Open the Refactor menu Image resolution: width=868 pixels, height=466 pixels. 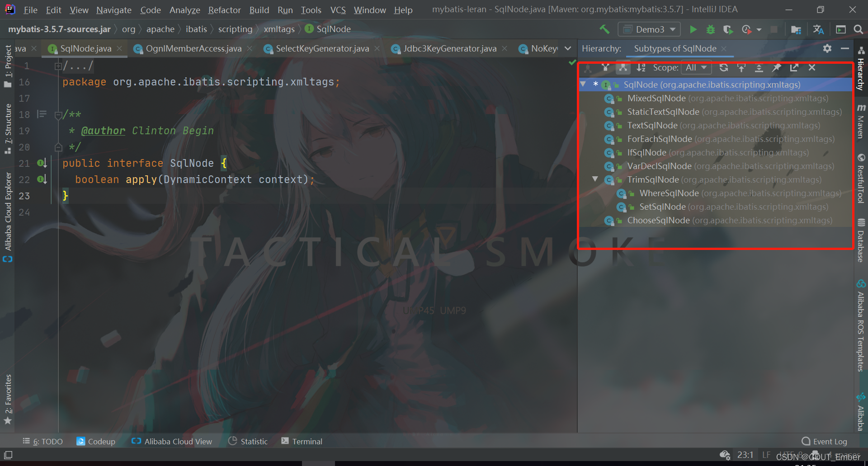[x=224, y=10]
